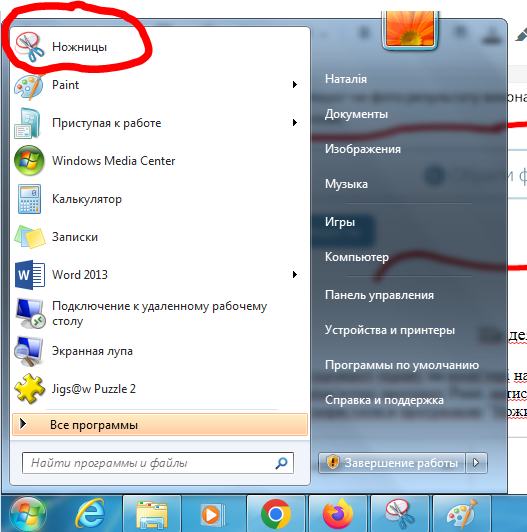Screen dimensions: 527x532
Task: Launch Word 2013 from its icon
Action: click(x=30, y=274)
